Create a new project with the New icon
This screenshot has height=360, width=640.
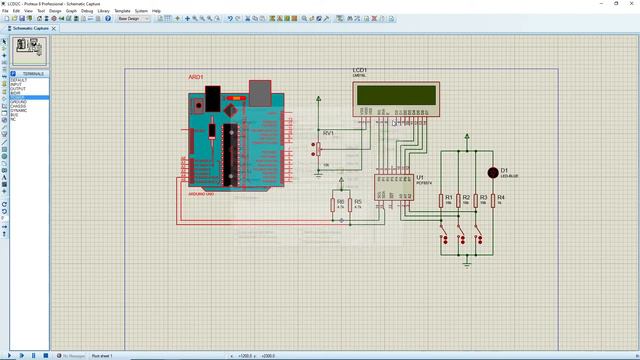point(7,18)
